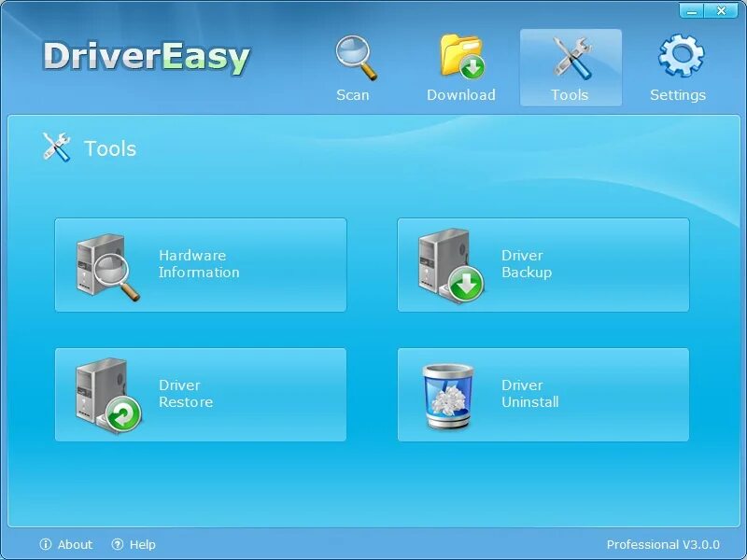Open the Download folder icon
Image resolution: width=747 pixels, height=560 pixels.
(x=461, y=56)
